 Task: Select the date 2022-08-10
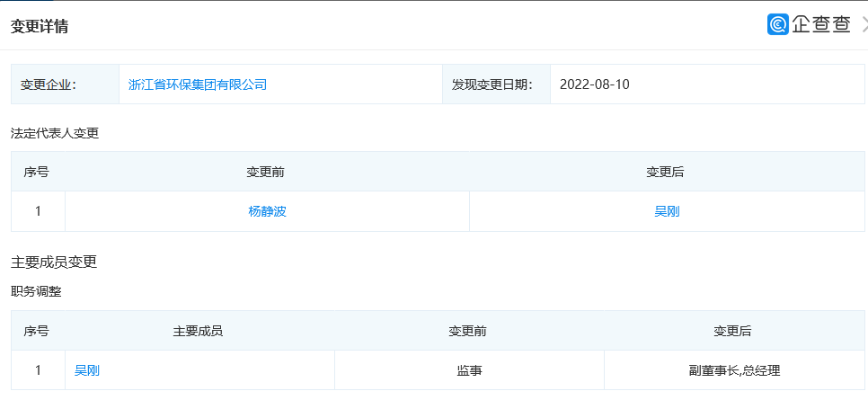(x=595, y=84)
